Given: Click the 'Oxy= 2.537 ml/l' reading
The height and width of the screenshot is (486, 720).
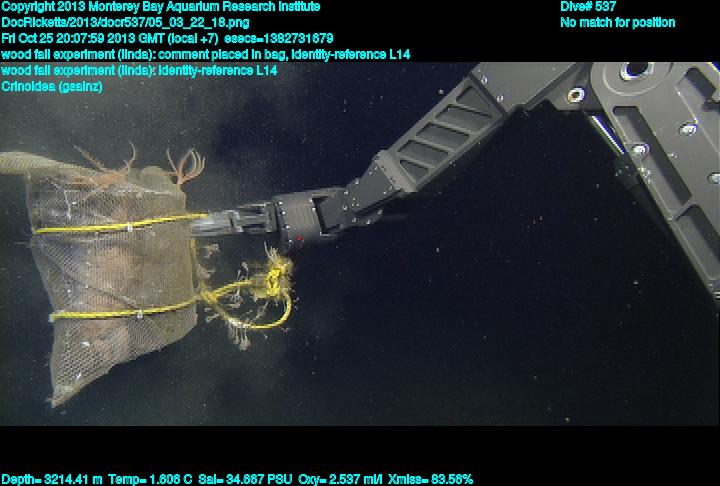Looking at the screenshot, I should pyautogui.click(x=340, y=480).
